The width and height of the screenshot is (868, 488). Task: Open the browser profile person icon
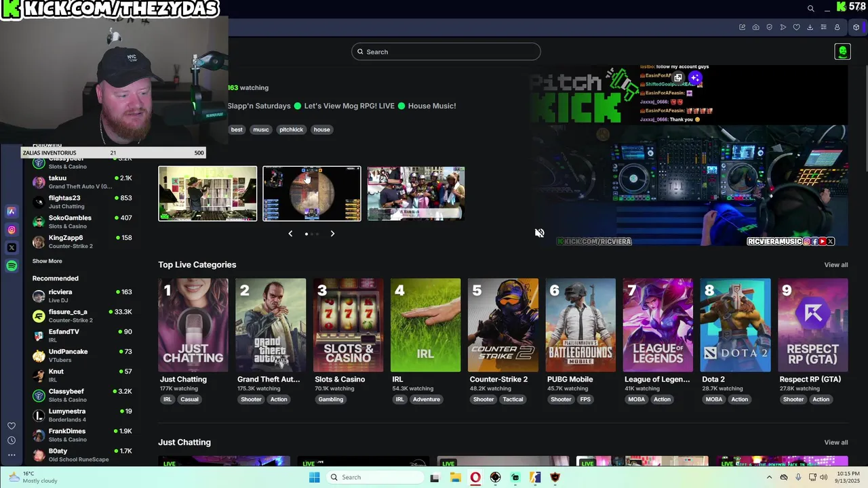(x=837, y=27)
